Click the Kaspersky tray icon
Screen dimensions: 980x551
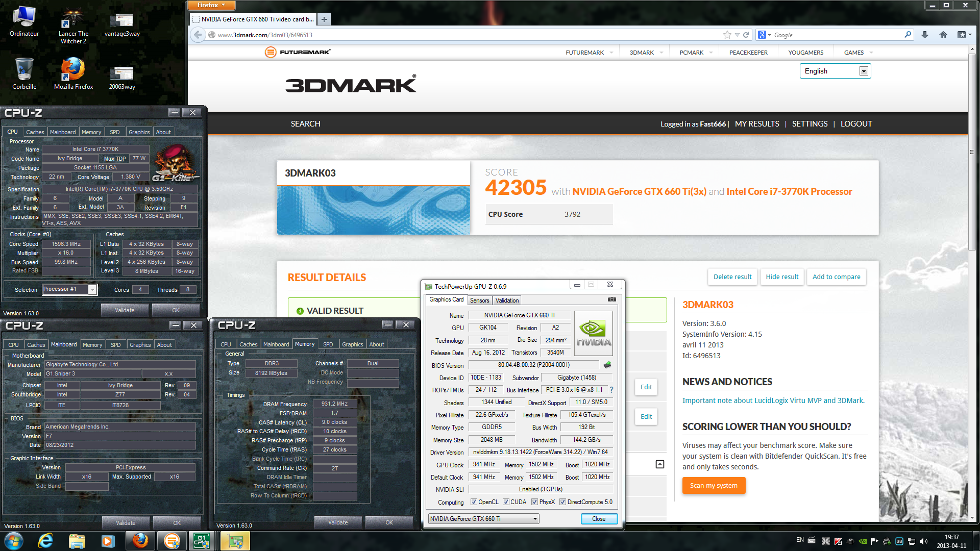point(838,541)
